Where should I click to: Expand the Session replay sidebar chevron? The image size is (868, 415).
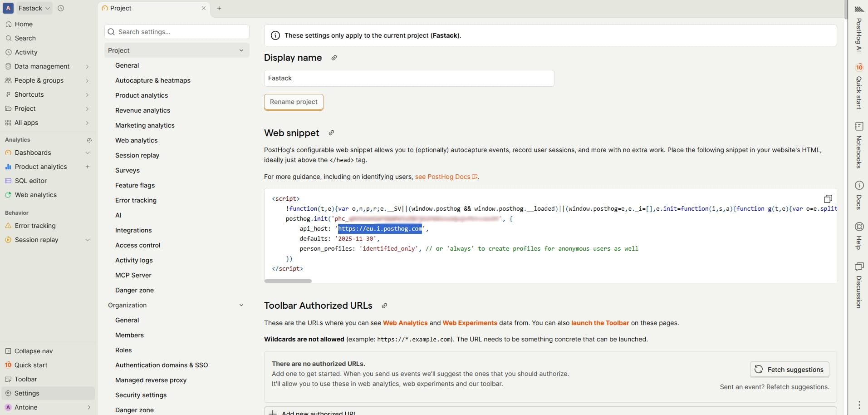(x=88, y=240)
